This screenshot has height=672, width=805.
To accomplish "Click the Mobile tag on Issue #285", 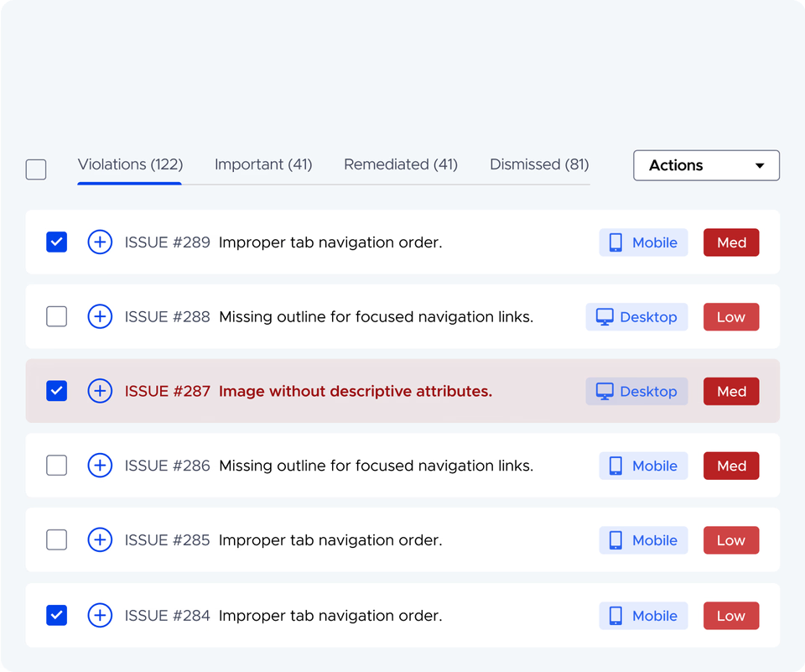I will pos(643,540).
